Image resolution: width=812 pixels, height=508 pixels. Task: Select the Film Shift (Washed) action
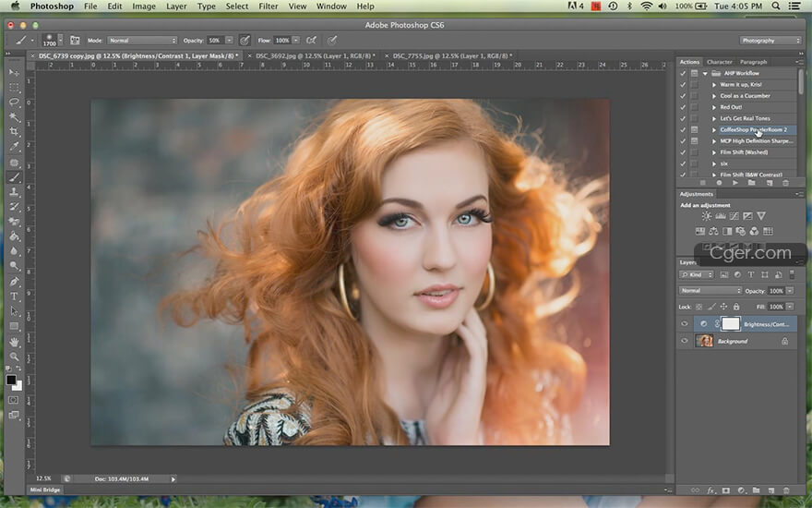pos(744,152)
